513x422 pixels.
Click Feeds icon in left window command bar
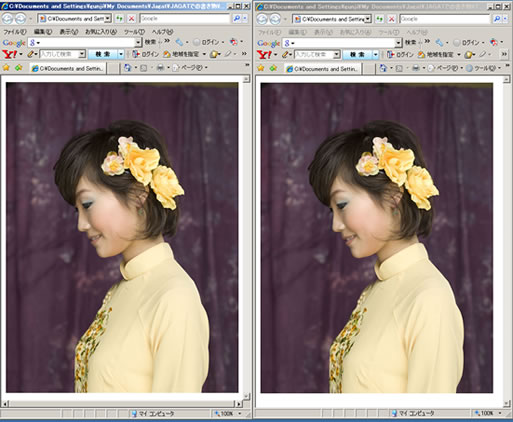[x=143, y=68]
